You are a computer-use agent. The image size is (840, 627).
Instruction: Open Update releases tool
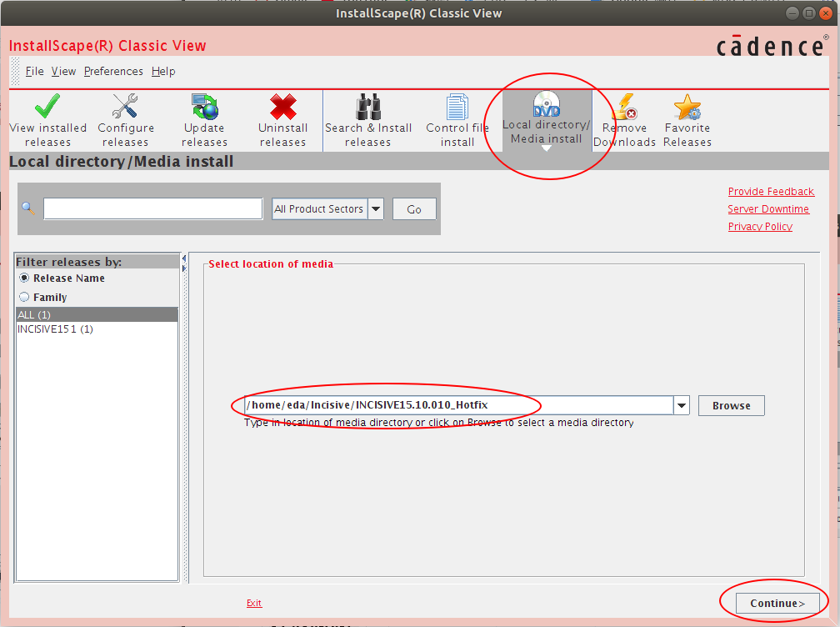pos(204,121)
